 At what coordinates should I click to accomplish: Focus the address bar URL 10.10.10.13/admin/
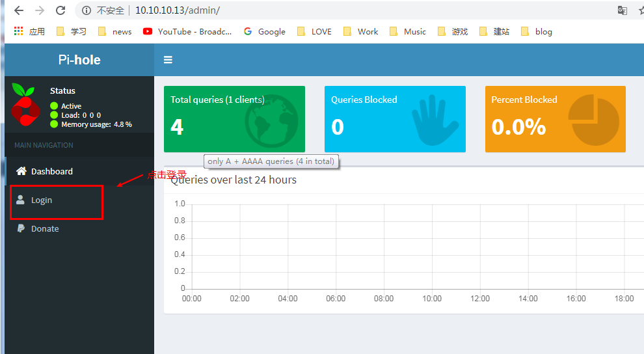[x=178, y=10]
